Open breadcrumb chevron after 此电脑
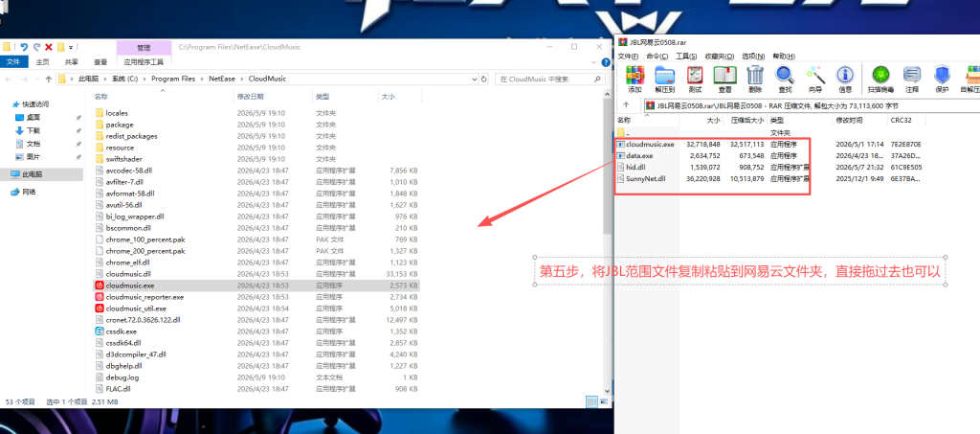The height and width of the screenshot is (434, 980). pos(104,79)
